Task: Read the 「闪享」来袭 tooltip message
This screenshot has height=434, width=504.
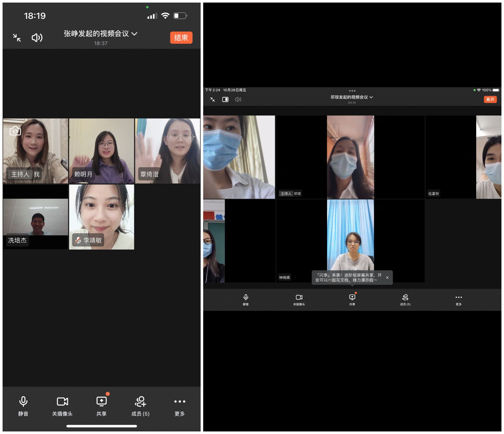Action: click(348, 277)
